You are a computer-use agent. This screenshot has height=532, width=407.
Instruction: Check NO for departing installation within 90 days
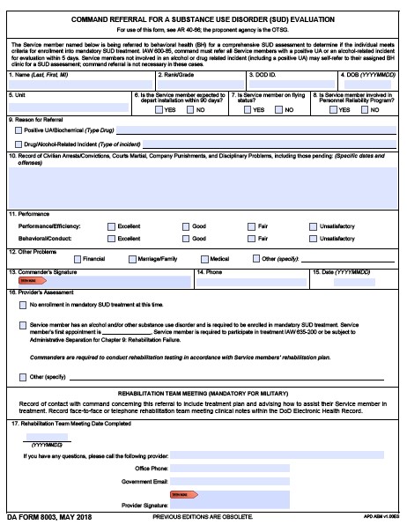tap(190, 109)
